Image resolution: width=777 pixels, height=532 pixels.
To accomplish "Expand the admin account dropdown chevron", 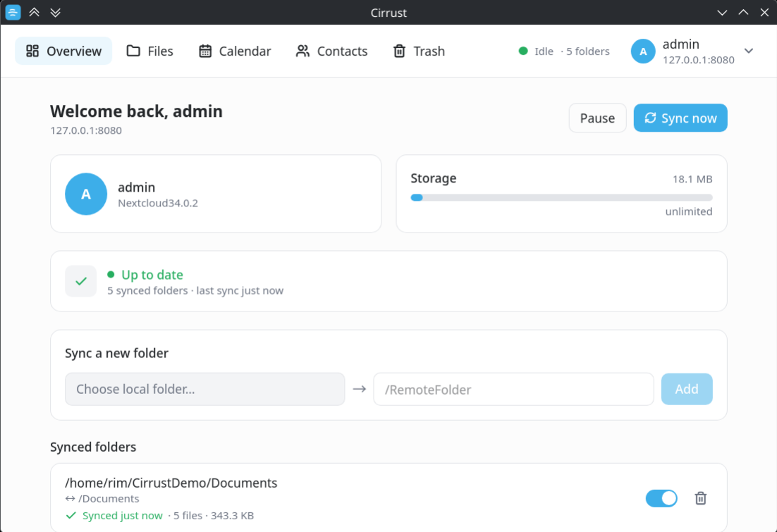I will [x=749, y=51].
